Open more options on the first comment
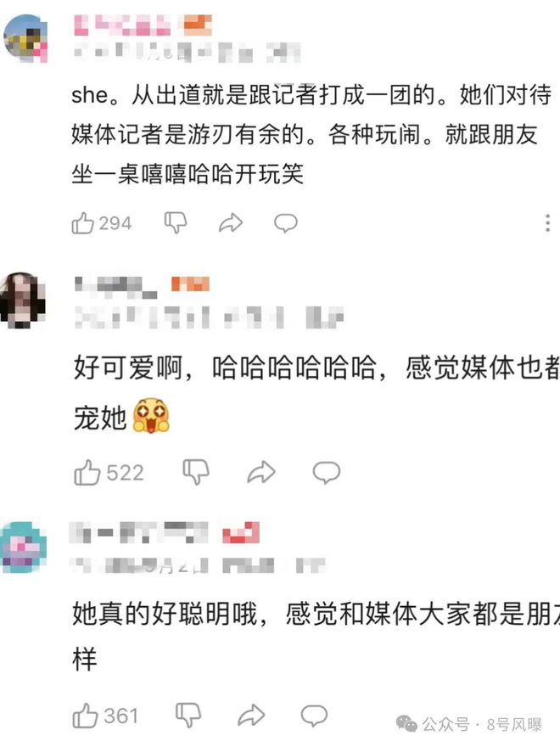 click(547, 223)
